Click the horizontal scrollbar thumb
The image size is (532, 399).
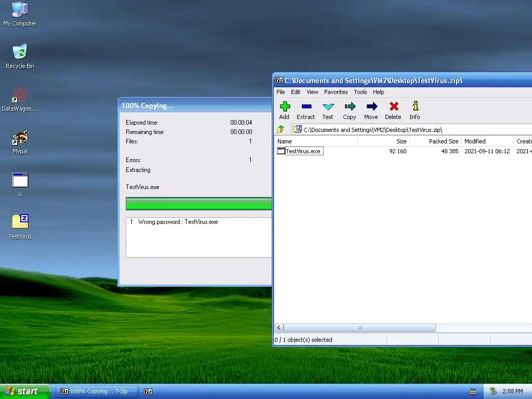(x=360, y=328)
